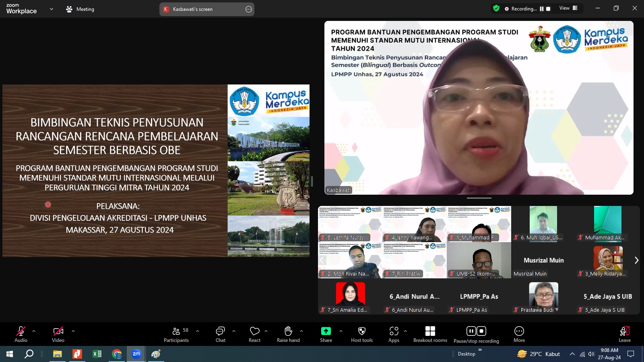This screenshot has width=644, height=362.
Task: Expand Audio options with its chevron
Action: click(x=33, y=331)
